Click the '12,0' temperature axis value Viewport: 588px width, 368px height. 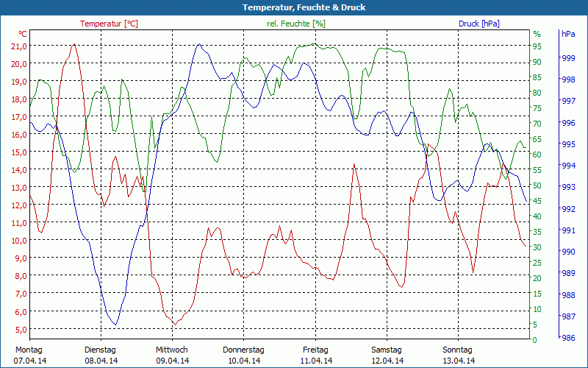(x=19, y=205)
